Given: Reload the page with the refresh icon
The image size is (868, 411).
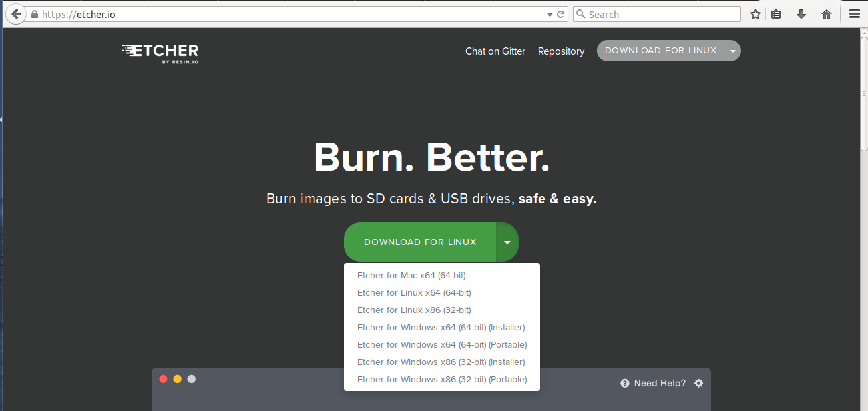Looking at the screenshot, I should click(561, 14).
